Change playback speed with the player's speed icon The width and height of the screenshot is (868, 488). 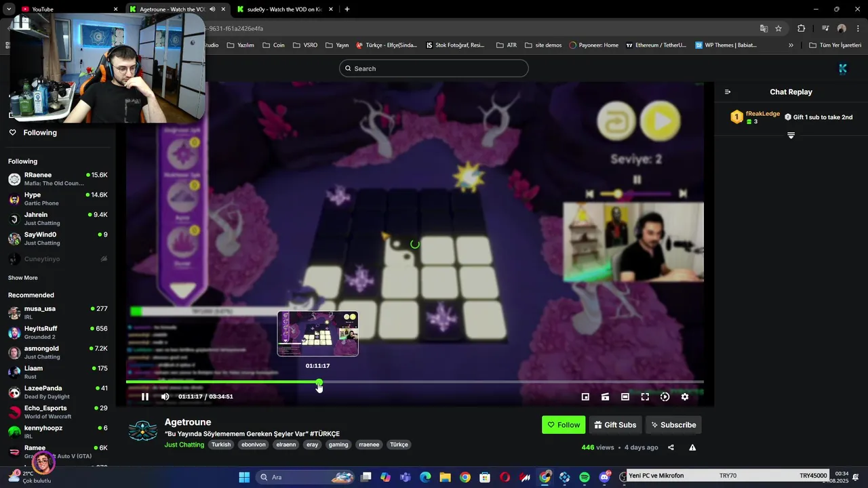click(665, 396)
